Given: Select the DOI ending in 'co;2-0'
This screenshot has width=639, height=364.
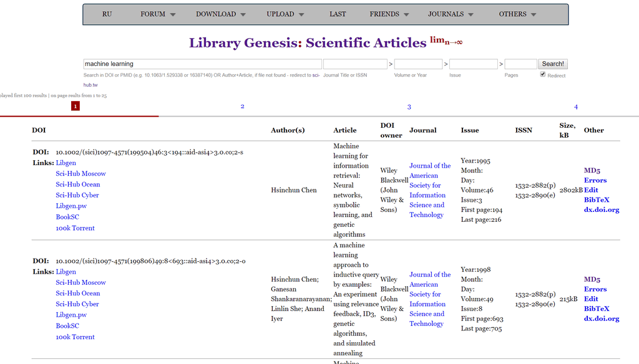Looking at the screenshot, I should (x=150, y=261).
